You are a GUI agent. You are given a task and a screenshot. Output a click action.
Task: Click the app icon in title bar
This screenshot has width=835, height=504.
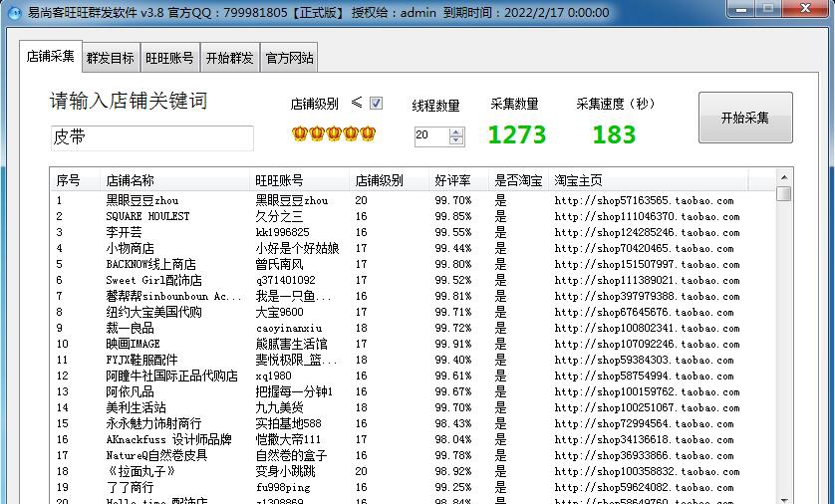[12, 12]
